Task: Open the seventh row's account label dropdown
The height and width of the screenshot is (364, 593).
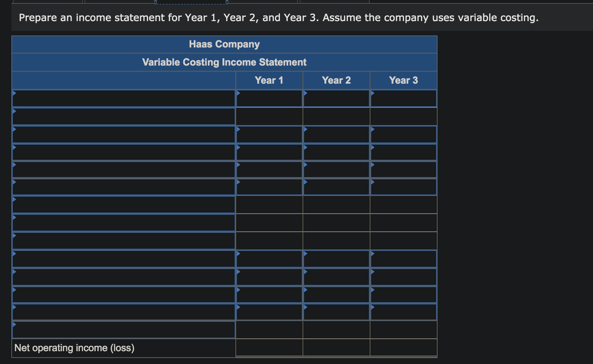Action: coord(124,205)
